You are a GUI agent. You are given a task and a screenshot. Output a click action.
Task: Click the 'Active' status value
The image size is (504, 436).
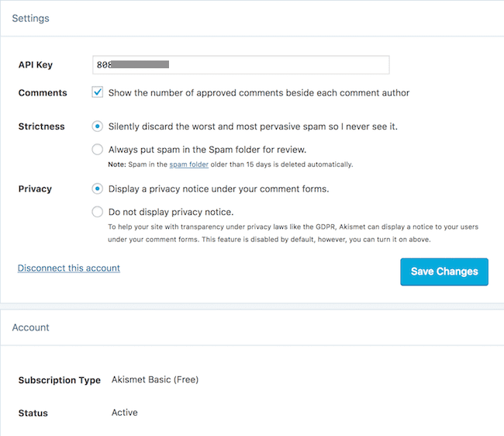(125, 412)
